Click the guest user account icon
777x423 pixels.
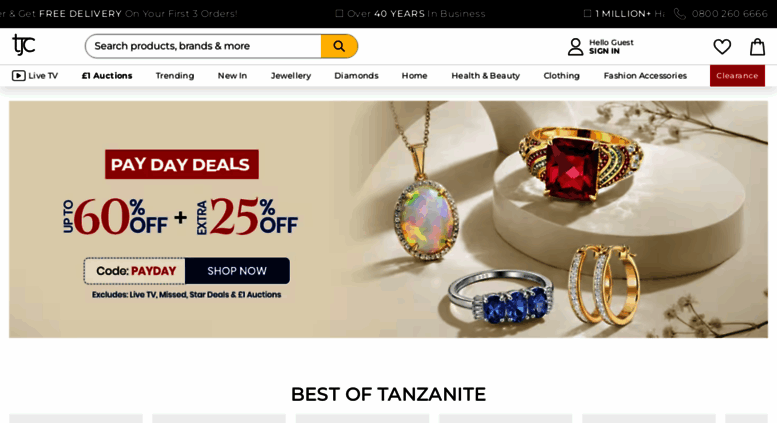575,47
